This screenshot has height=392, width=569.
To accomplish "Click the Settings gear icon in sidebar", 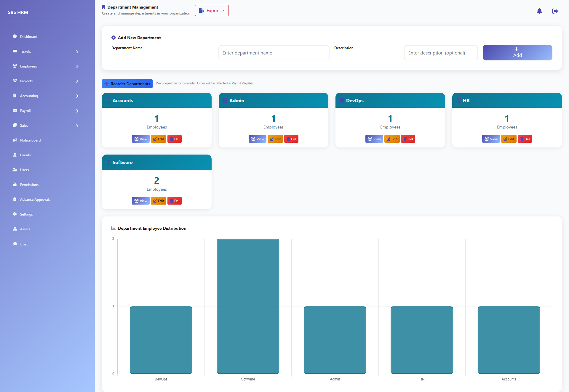I will click(15, 214).
